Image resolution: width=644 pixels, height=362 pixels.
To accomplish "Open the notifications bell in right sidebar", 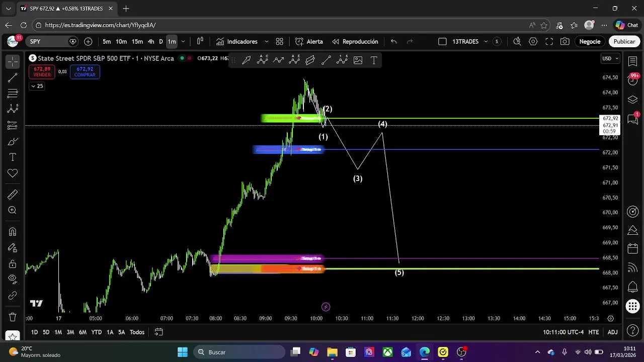I will pyautogui.click(x=633, y=287).
